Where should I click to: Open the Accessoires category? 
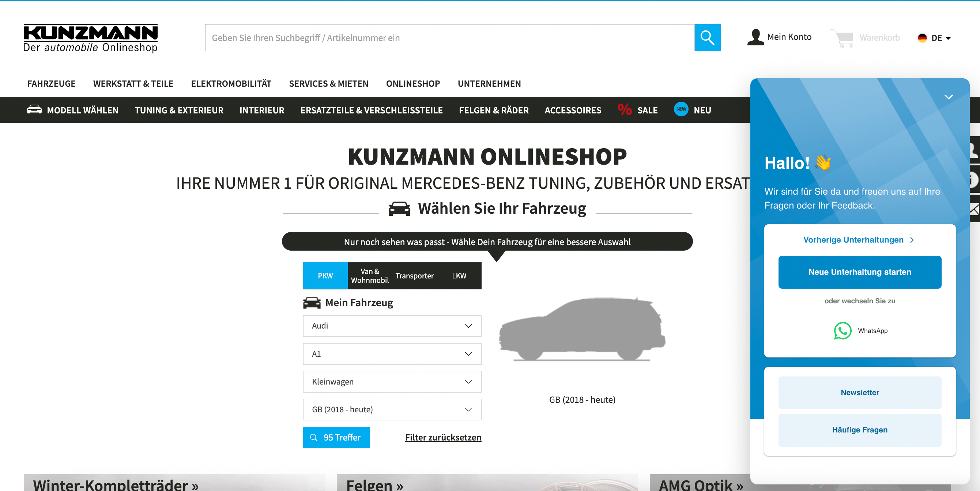(573, 110)
